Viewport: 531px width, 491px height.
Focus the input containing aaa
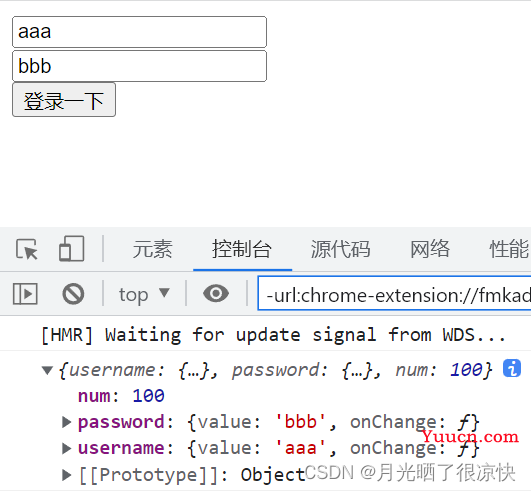(140, 32)
